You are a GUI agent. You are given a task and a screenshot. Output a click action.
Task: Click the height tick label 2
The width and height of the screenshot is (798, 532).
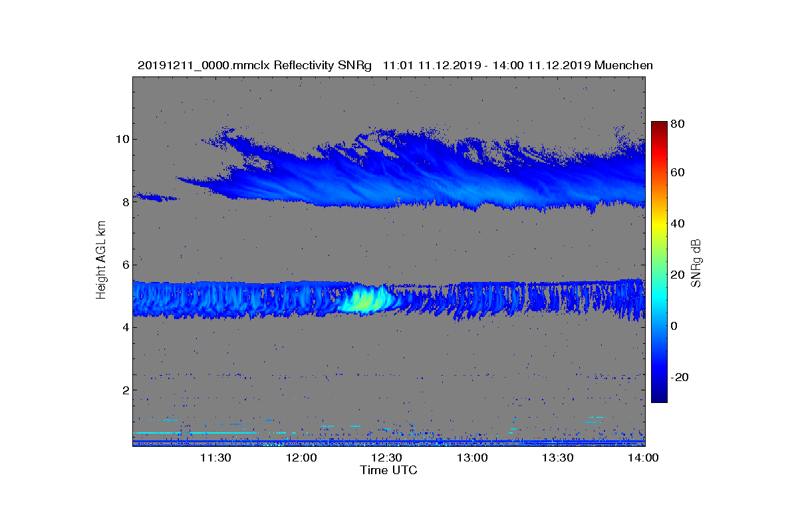124,390
